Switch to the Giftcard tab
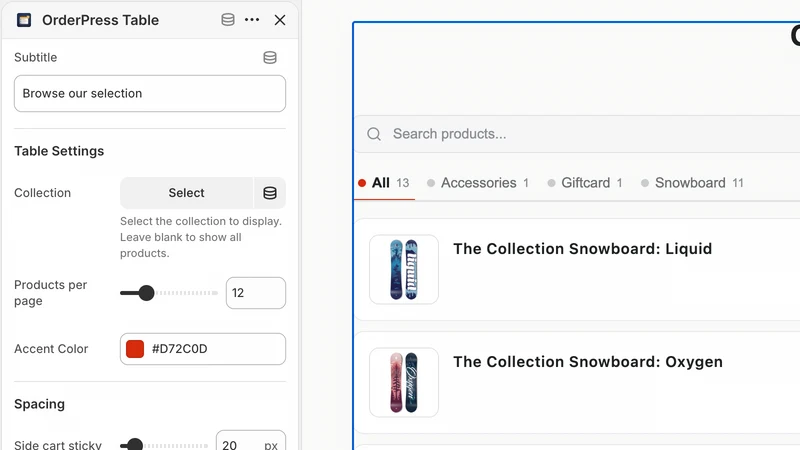Viewport: 800px width, 450px height. [585, 183]
